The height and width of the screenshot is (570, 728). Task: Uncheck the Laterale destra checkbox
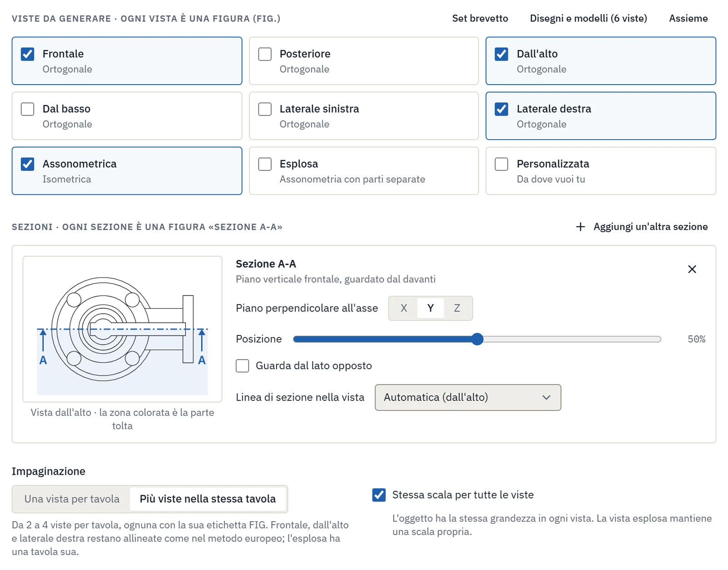pyautogui.click(x=501, y=109)
